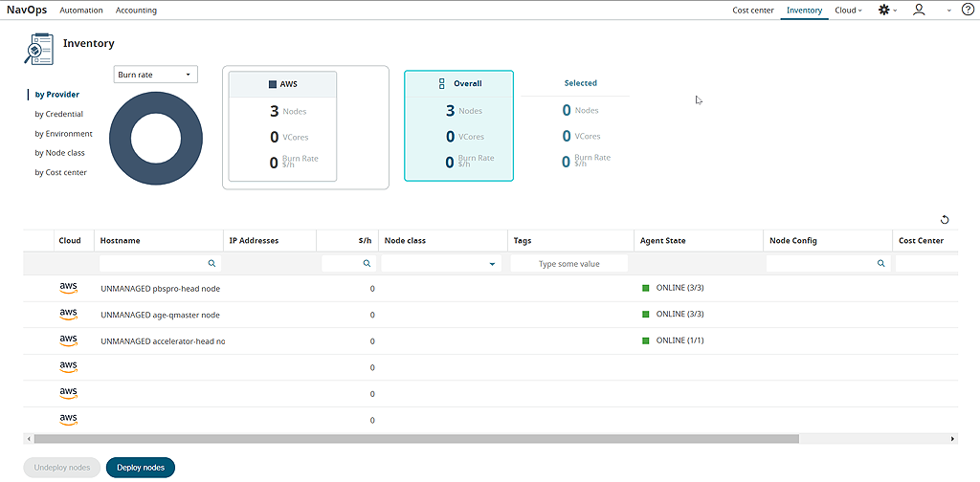Open the Cloud menu dropdown
The image size is (980, 482).
(x=848, y=11)
